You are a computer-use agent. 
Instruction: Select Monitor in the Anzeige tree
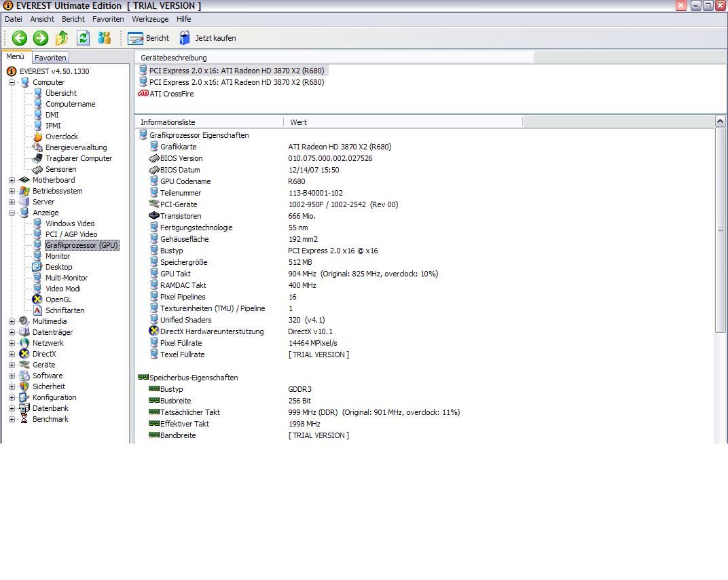(x=58, y=256)
